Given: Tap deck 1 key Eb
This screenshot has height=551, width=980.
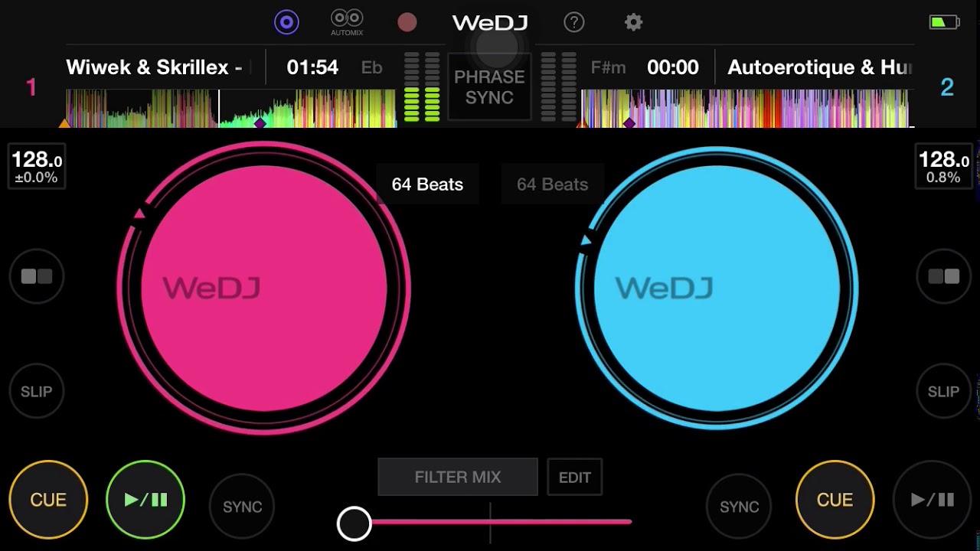Looking at the screenshot, I should pos(371,67).
